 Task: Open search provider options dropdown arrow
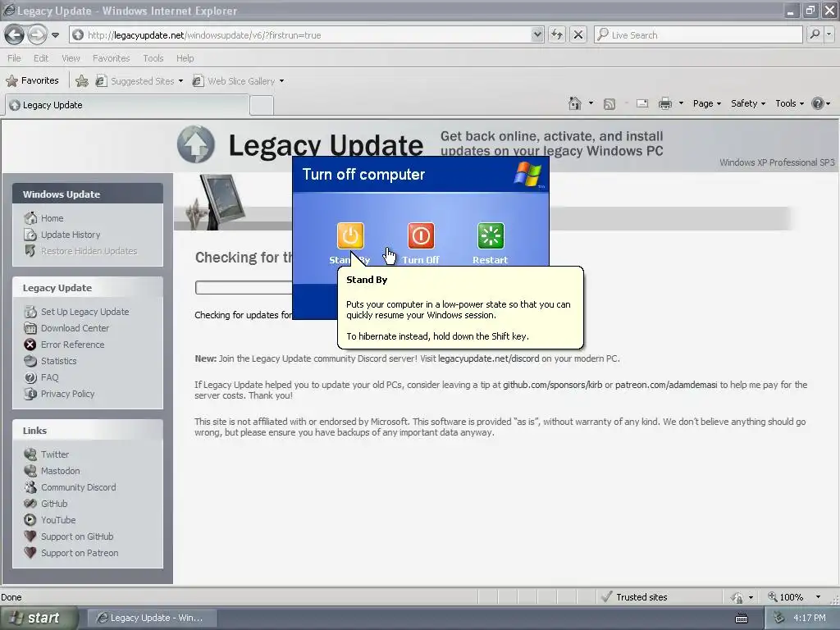click(829, 34)
